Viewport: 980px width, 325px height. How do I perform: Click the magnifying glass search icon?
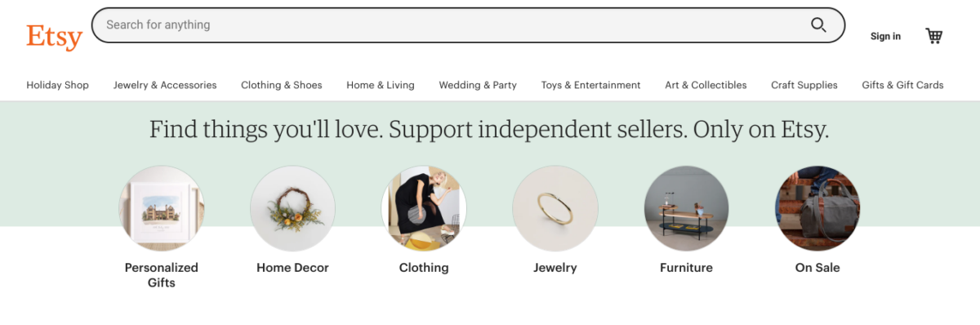click(818, 25)
